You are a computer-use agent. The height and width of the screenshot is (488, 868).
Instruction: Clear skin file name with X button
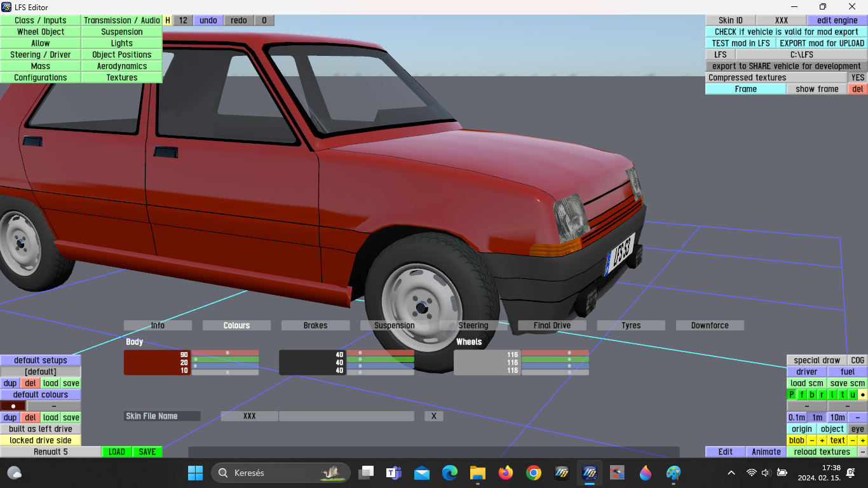click(x=434, y=416)
